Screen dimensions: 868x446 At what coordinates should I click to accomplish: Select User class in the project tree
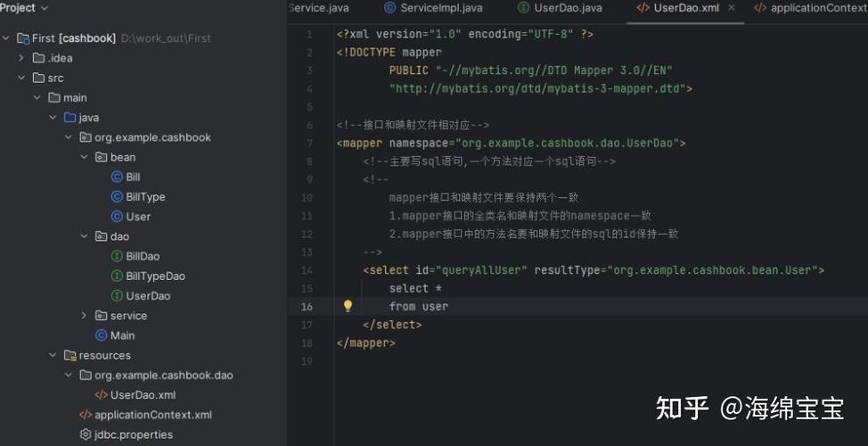[x=138, y=217]
